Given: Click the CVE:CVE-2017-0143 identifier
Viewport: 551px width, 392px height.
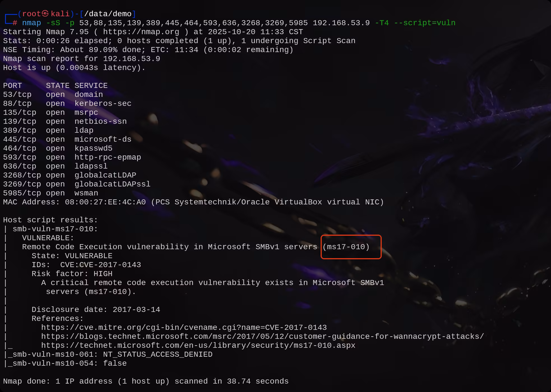Looking at the screenshot, I should pos(101,265).
